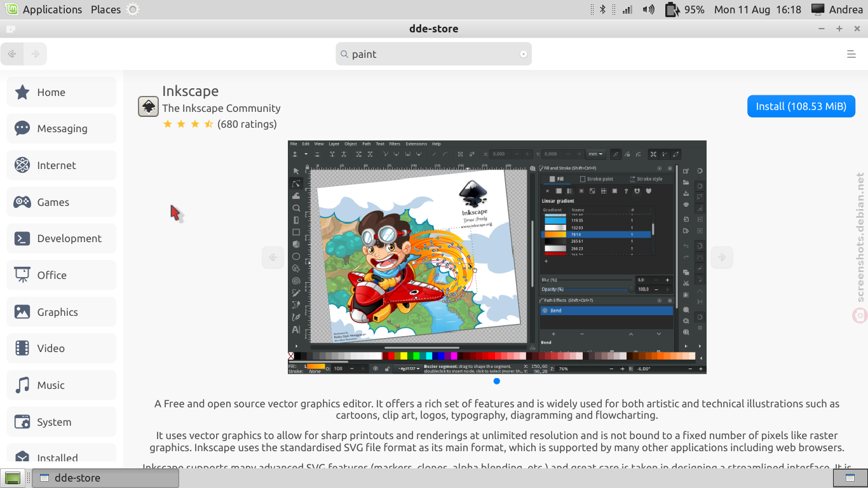Screen dimensions: 868x488
Task: Open the Development category
Action: click(61, 238)
